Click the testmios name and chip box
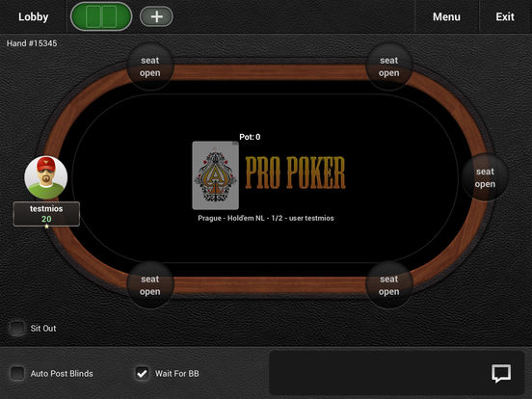The image size is (532, 399). click(46, 214)
